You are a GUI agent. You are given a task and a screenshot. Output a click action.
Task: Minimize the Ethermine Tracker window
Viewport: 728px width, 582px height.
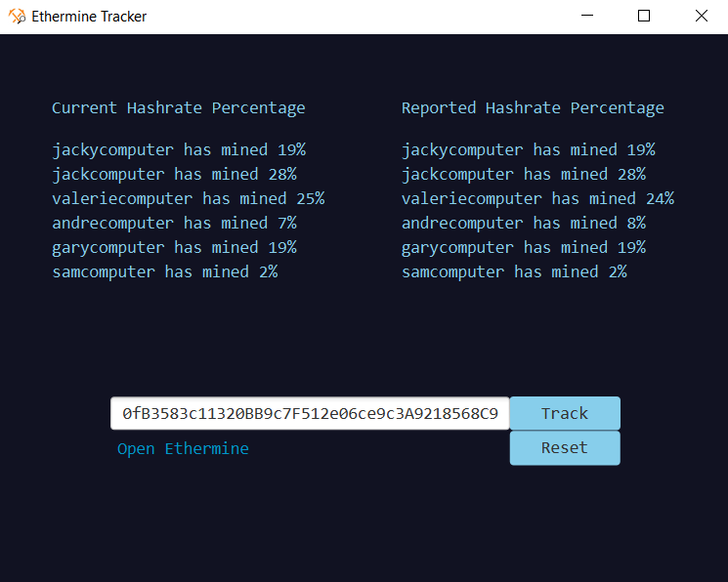(x=587, y=16)
